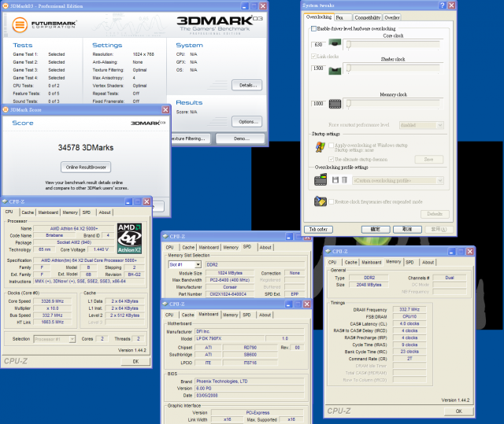Viewport: 504px width, 424px height.
Task: Select Cache tab in CPU-Z processor window
Action: coord(28,212)
